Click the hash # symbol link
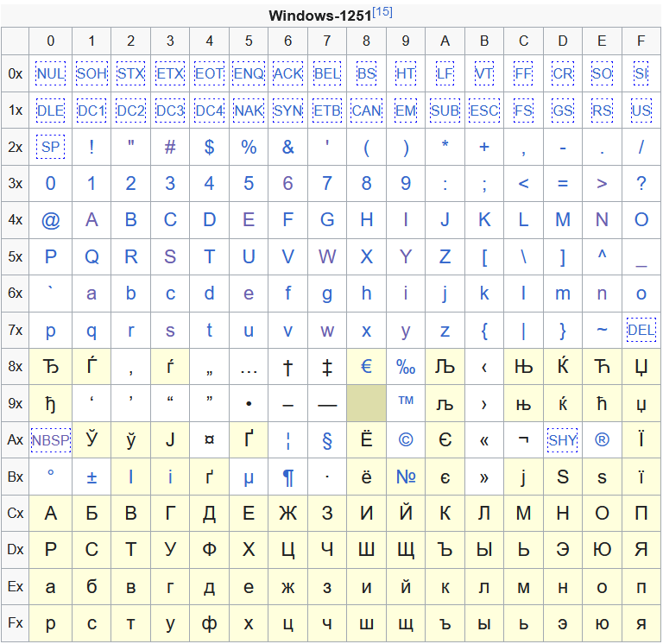Viewport: 663px width, 644px height. [x=169, y=147]
